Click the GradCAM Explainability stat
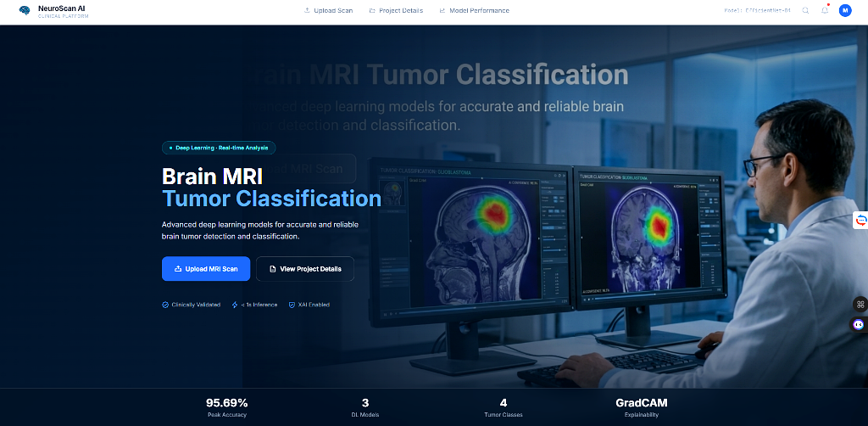This screenshot has width=868, height=426. click(641, 407)
